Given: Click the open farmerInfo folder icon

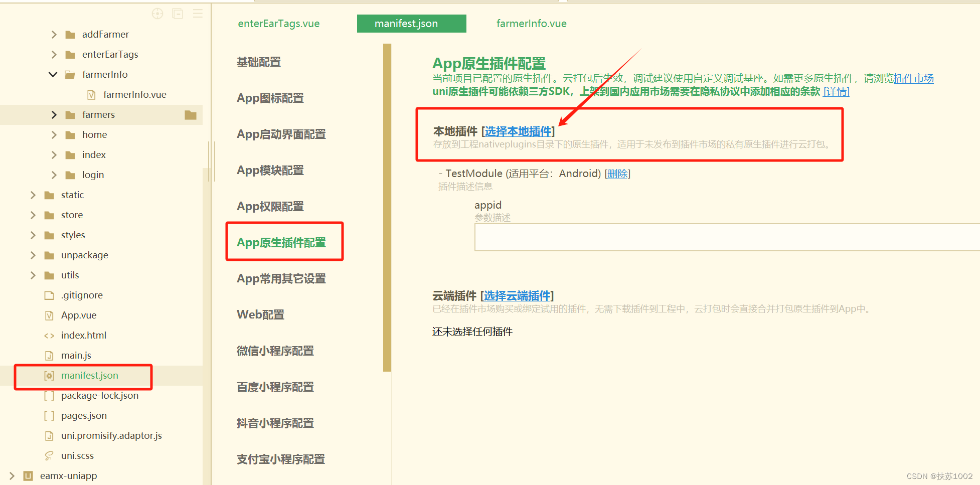Looking at the screenshot, I should pyautogui.click(x=70, y=75).
